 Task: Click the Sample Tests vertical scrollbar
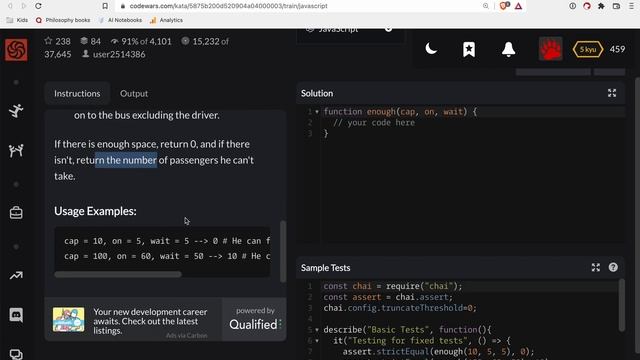(622, 304)
